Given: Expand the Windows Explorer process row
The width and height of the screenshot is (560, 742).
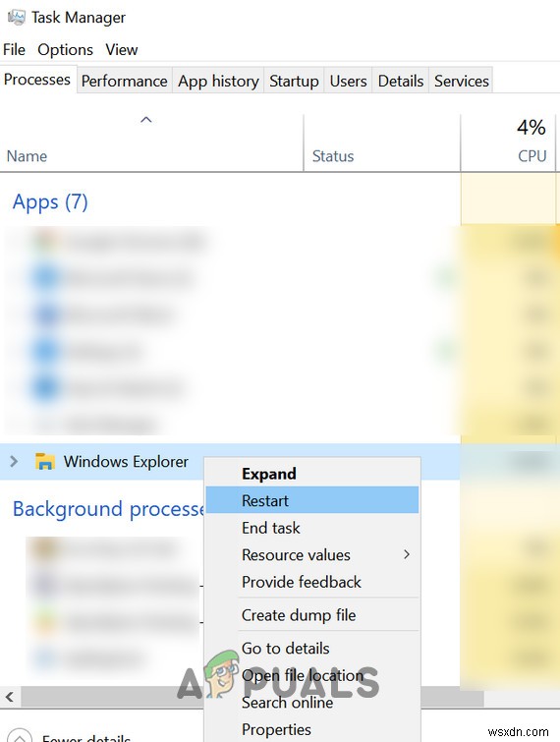Looking at the screenshot, I should tap(14, 461).
